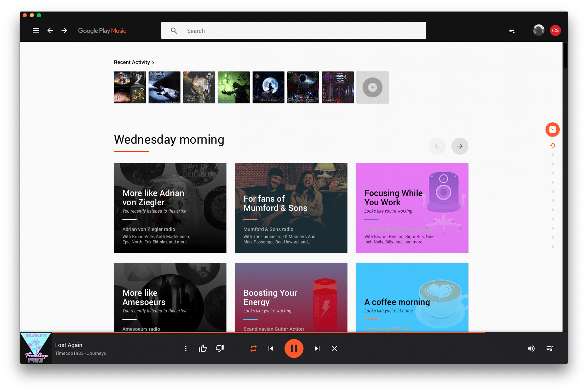The image size is (588, 392).
Task: Skip to the previous track
Action: pyautogui.click(x=271, y=348)
